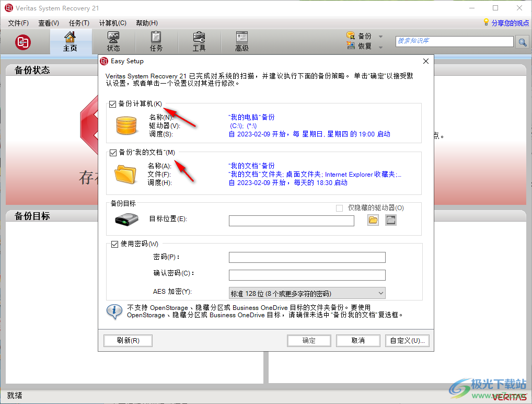Click the knowledge base search magnifier icon
The width and height of the screenshot is (532, 404).
point(522,42)
